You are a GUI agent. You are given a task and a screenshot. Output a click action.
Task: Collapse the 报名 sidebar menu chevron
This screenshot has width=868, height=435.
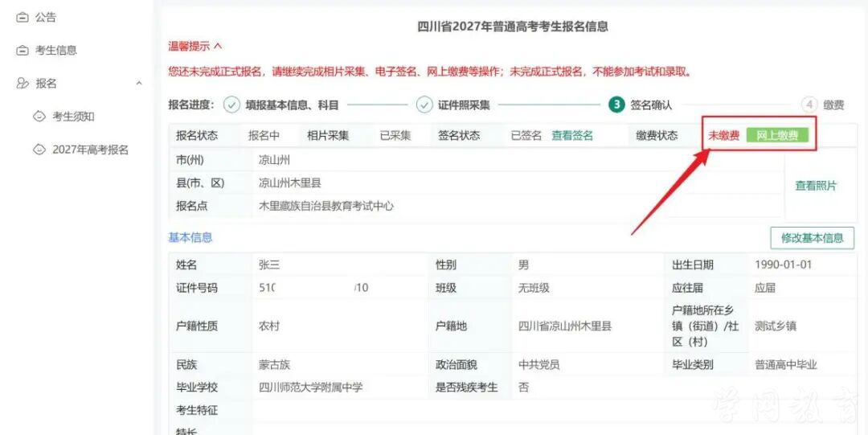pyautogui.click(x=139, y=83)
